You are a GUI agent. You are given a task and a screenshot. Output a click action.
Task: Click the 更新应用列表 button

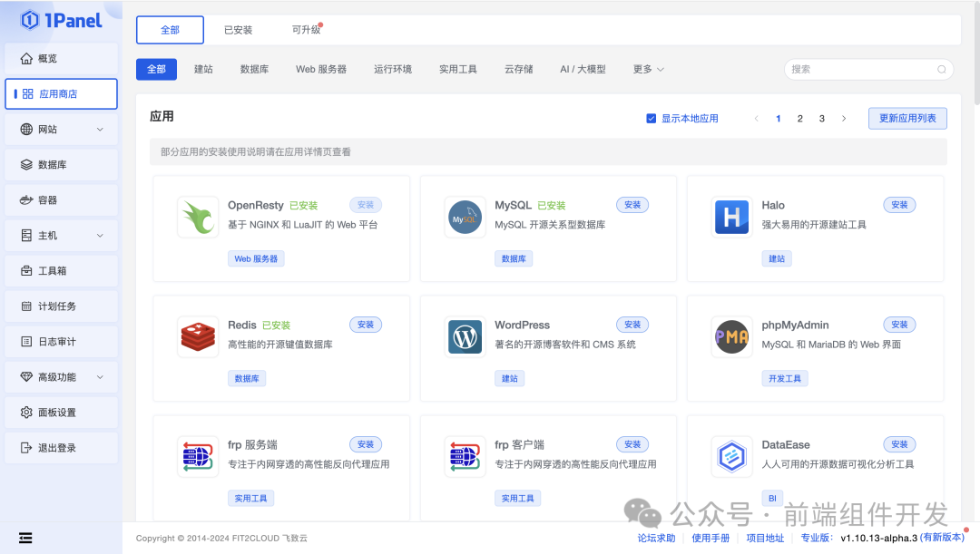(x=906, y=118)
